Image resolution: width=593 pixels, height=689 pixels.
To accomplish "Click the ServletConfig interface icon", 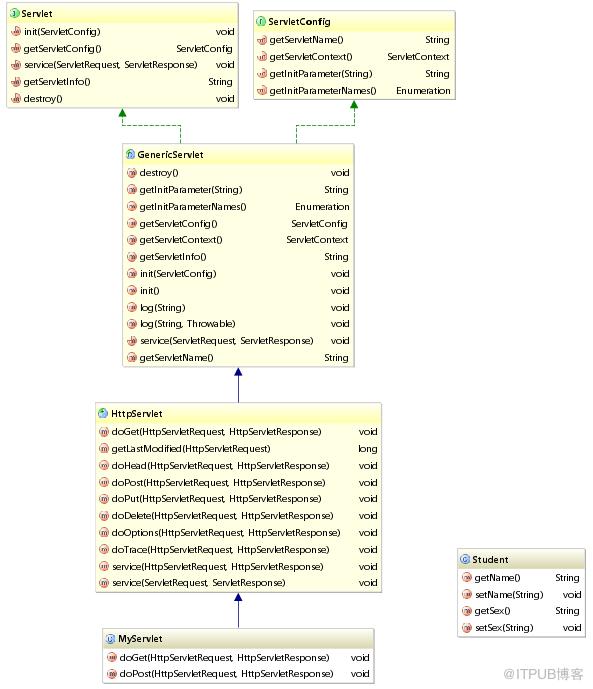I will (261, 21).
